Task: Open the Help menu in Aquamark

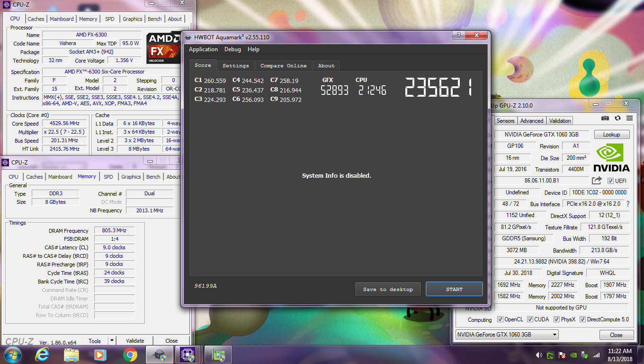Action: point(253,49)
